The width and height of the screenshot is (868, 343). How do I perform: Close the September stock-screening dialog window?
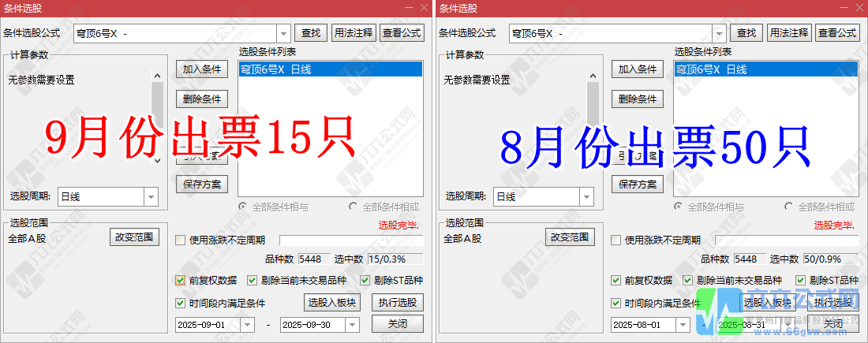(x=425, y=7)
